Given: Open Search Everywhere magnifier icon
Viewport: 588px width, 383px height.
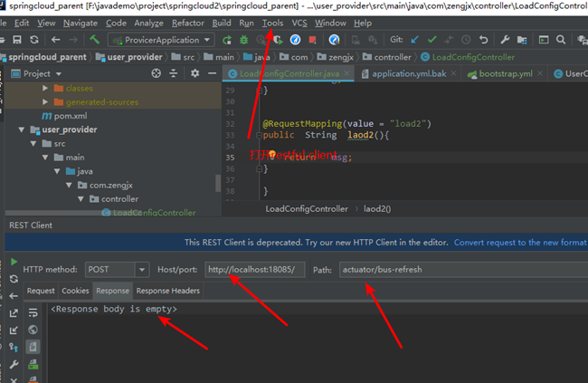Looking at the screenshot, I should tap(561, 40).
